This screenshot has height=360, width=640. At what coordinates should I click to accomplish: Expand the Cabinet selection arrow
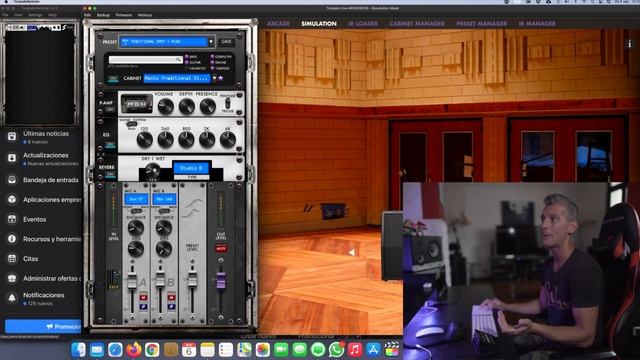click(214, 78)
